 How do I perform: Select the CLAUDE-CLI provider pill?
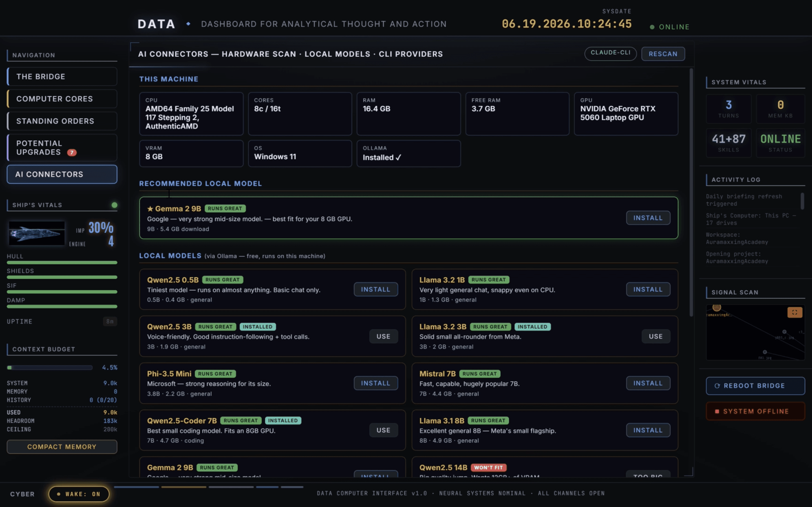pyautogui.click(x=610, y=53)
